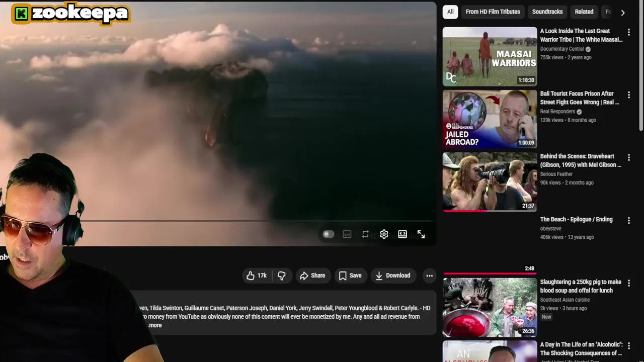Select the All filter chip
The image size is (644, 362).
pyautogui.click(x=450, y=12)
